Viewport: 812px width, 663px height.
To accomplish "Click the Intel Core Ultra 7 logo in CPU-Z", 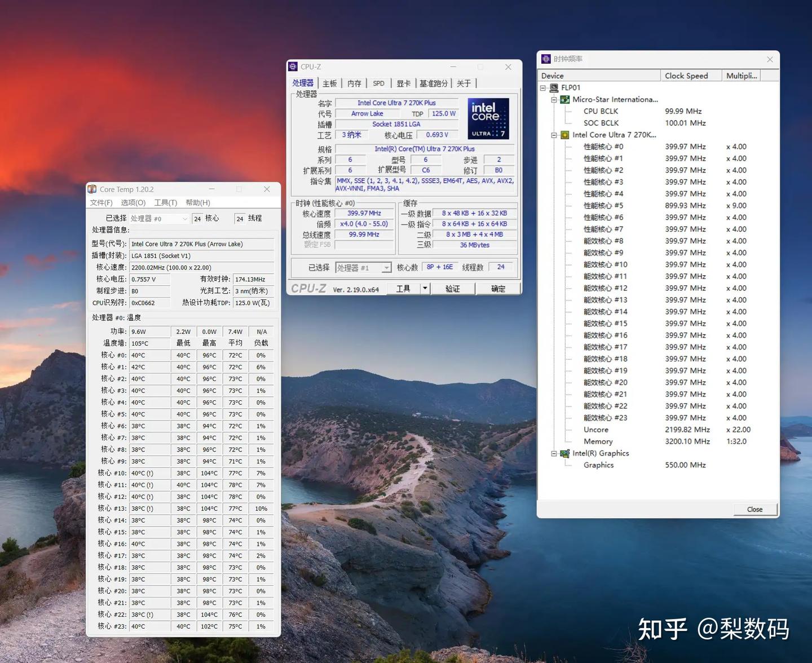I will pos(488,119).
